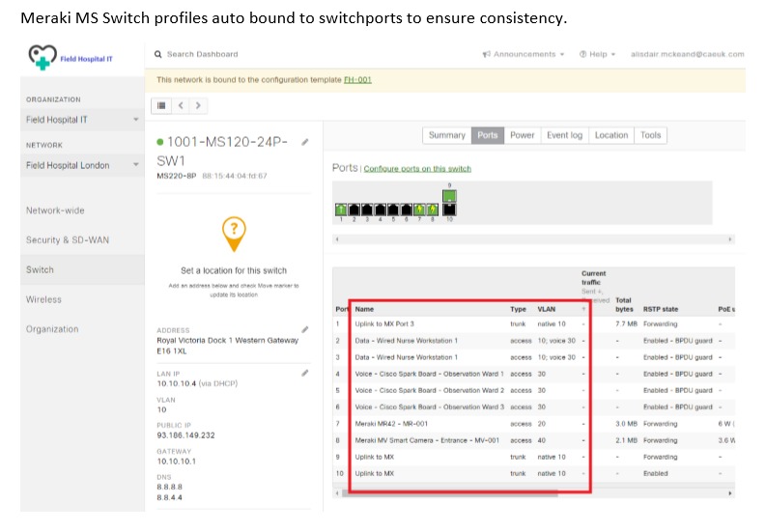Open the Switch sidebar menu
This screenshot has height=532, width=765.
click(82, 269)
